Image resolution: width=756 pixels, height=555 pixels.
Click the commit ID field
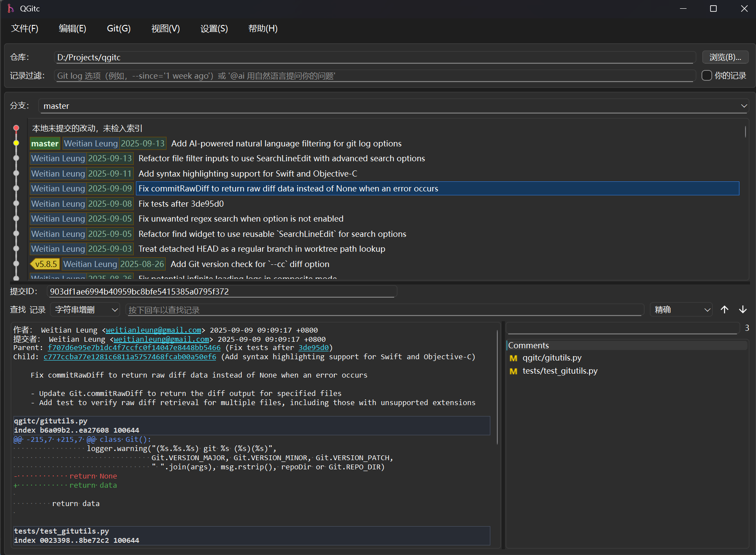pyautogui.click(x=222, y=291)
